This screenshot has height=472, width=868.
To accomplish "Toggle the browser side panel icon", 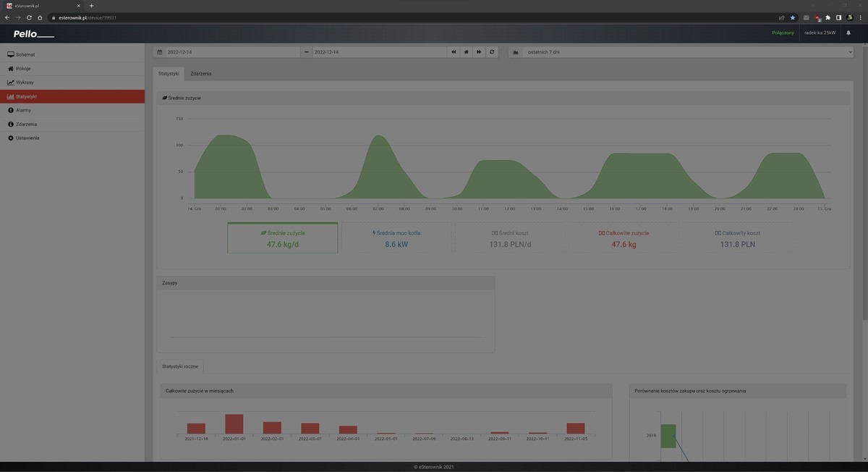I will point(839,17).
